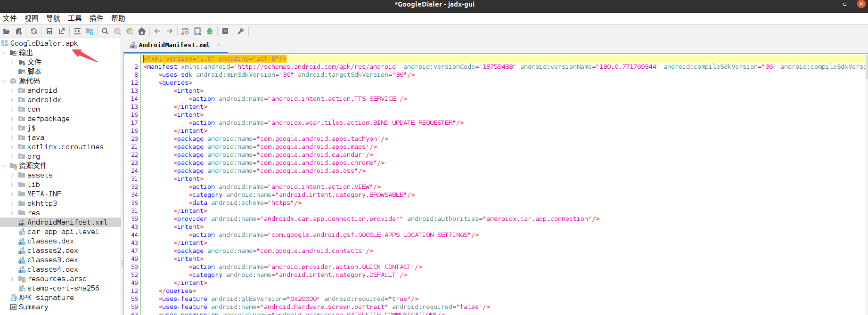
Task: Click the Export project icon
Action: point(62,31)
